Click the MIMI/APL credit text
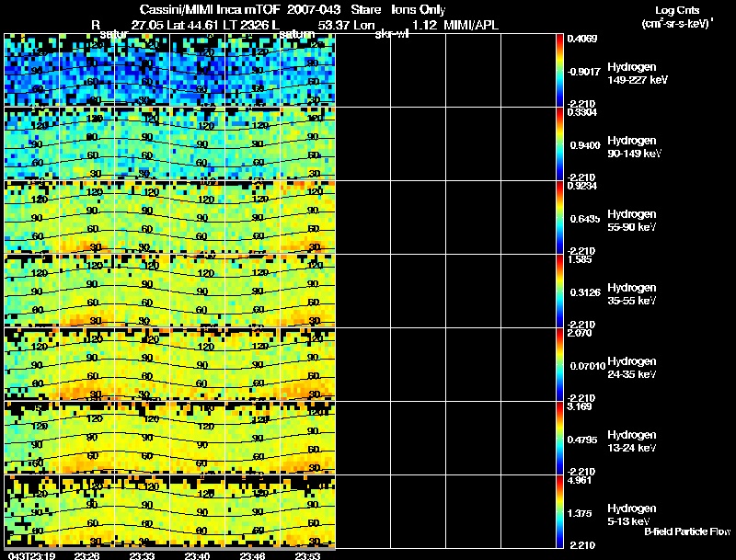This screenshot has width=736, height=560. coord(469,25)
